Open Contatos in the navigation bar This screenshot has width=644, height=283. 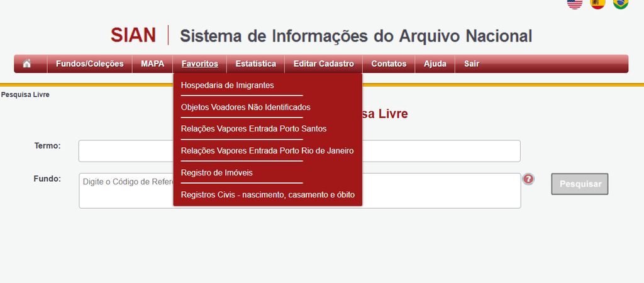[x=389, y=64]
